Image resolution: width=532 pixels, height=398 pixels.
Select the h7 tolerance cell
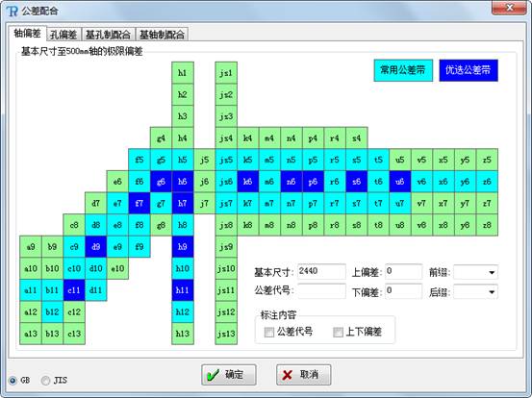[x=183, y=204]
